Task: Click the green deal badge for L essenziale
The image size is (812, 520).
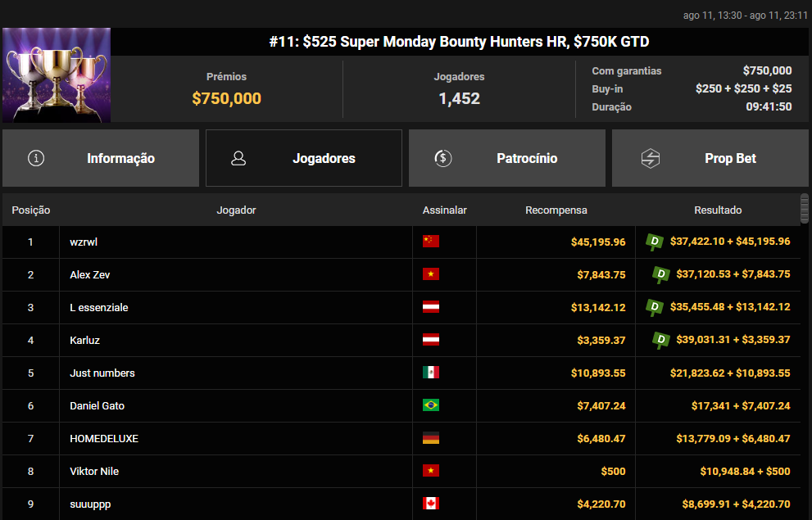Action: coord(655,307)
